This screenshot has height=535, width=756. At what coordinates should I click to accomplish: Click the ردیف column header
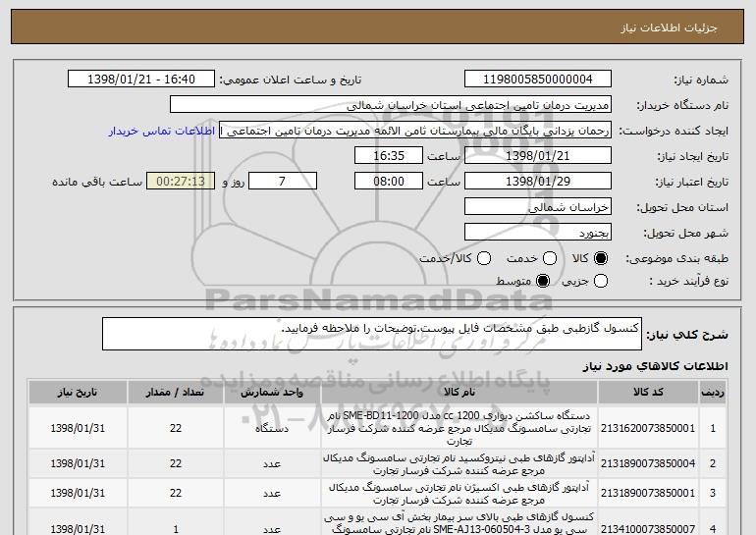click(x=713, y=393)
